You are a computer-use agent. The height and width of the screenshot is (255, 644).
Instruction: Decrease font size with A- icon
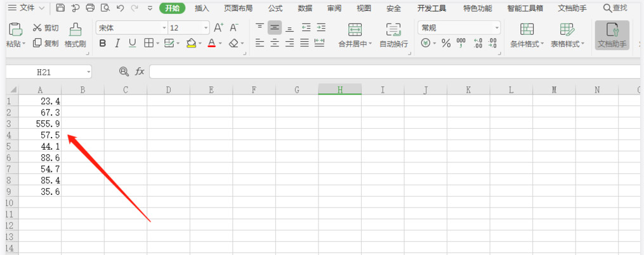tap(234, 28)
